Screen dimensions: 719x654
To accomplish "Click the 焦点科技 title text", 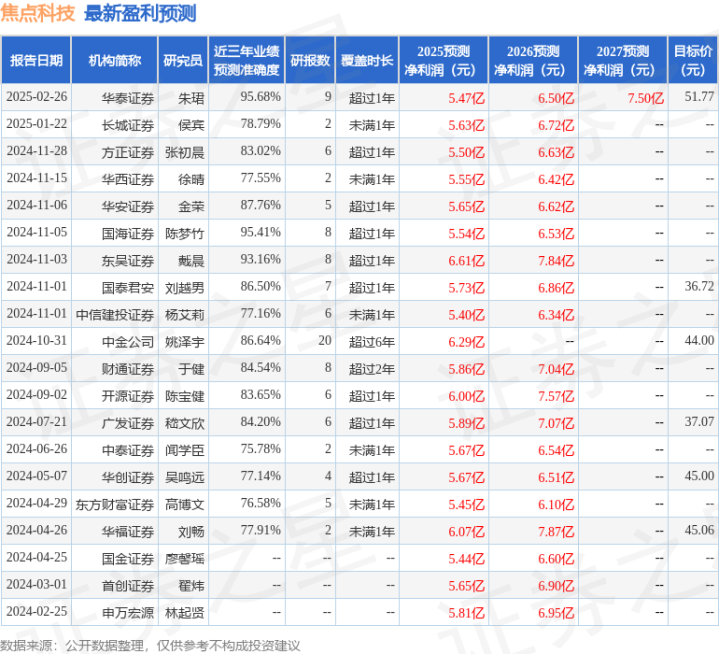I will coord(38,13).
